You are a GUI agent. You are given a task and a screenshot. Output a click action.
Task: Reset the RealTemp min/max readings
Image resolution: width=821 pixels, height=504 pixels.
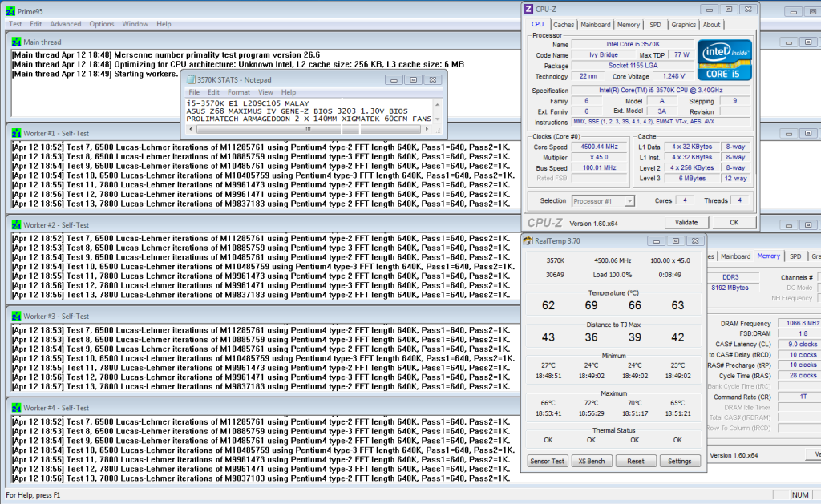coord(635,461)
